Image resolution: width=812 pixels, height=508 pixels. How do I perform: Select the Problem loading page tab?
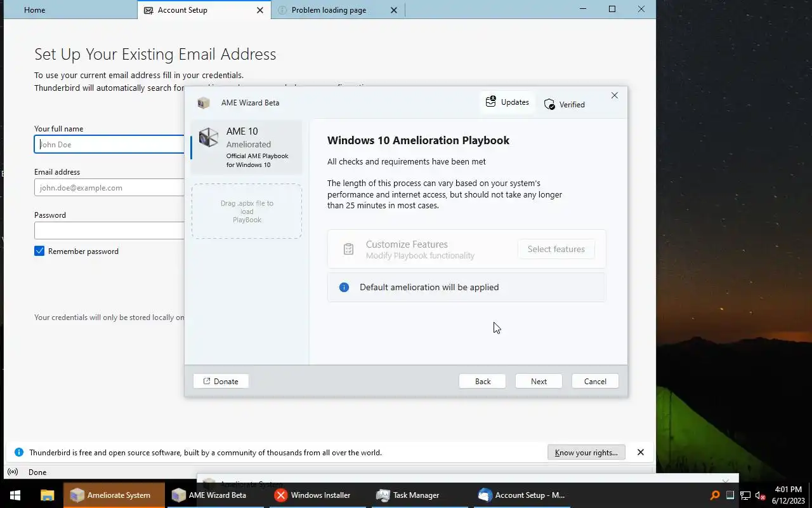[x=337, y=10]
